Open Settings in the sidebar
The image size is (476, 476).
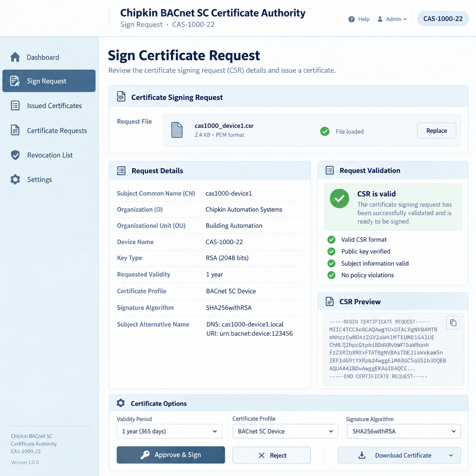[49, 179]
